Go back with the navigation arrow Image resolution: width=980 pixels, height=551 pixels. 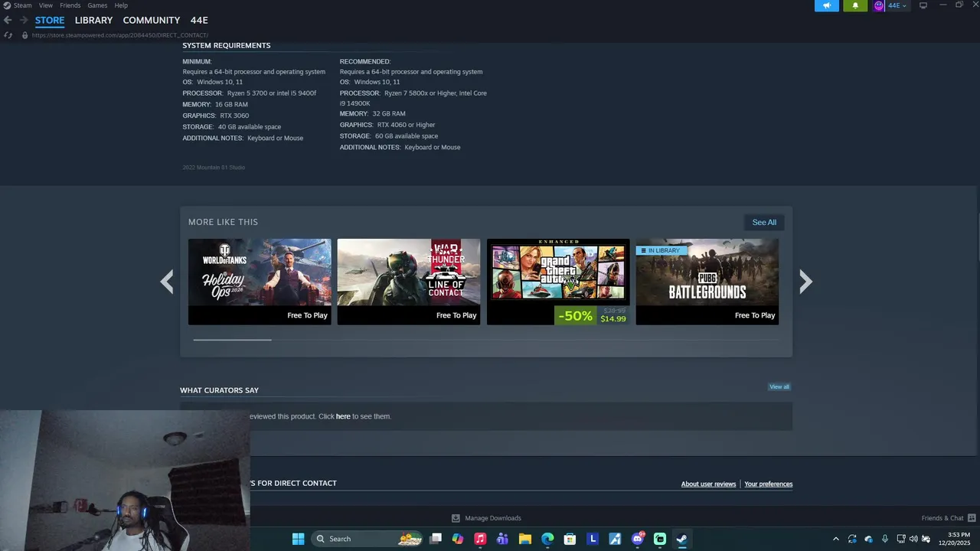(8, 20)
